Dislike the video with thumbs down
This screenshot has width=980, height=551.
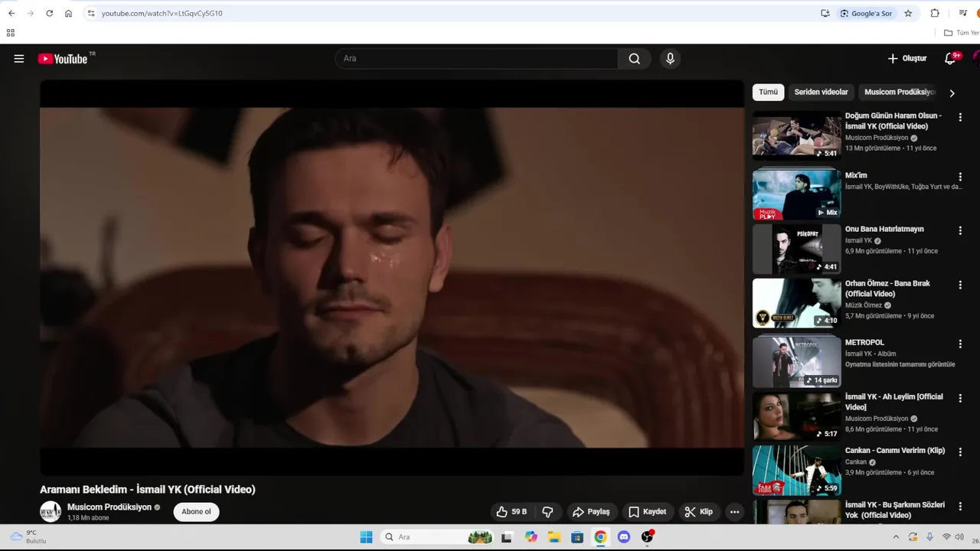click(547, 512)
